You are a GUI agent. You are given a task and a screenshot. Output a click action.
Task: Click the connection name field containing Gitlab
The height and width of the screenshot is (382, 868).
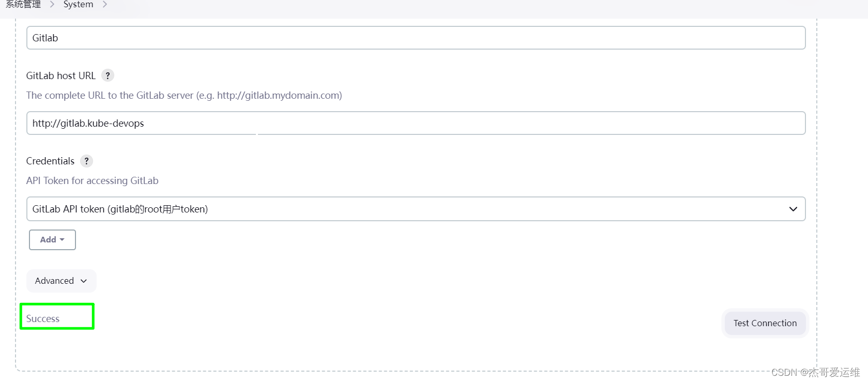coord(416,38)
